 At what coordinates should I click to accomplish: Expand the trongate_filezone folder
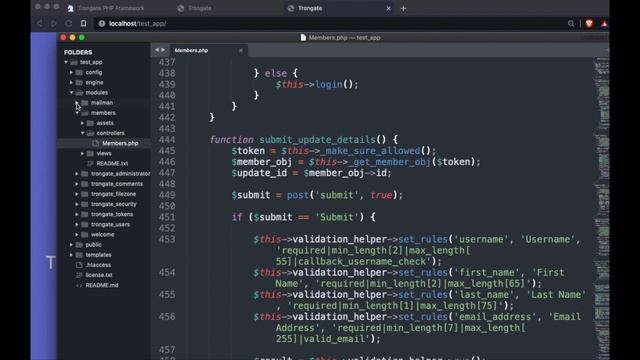pos(77,194)
